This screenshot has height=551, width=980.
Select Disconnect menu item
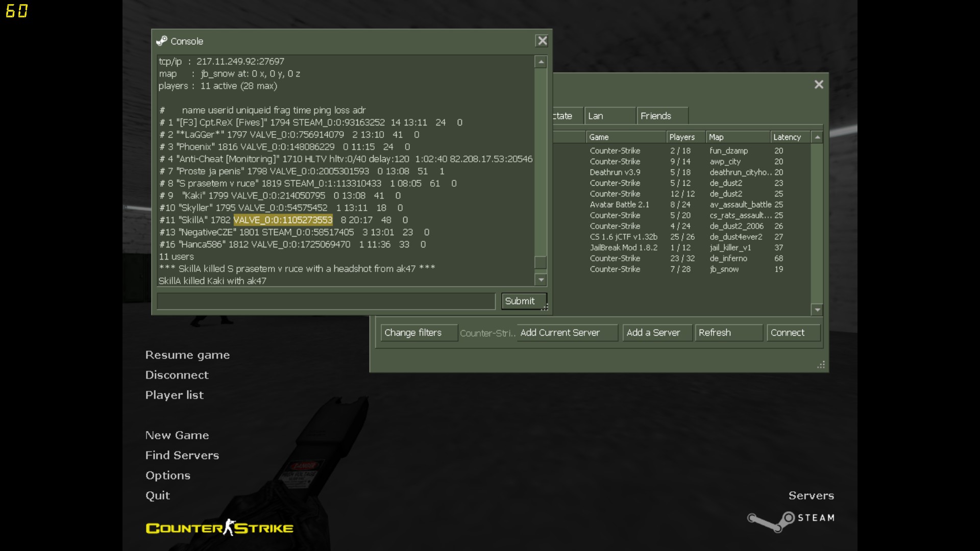177,375
